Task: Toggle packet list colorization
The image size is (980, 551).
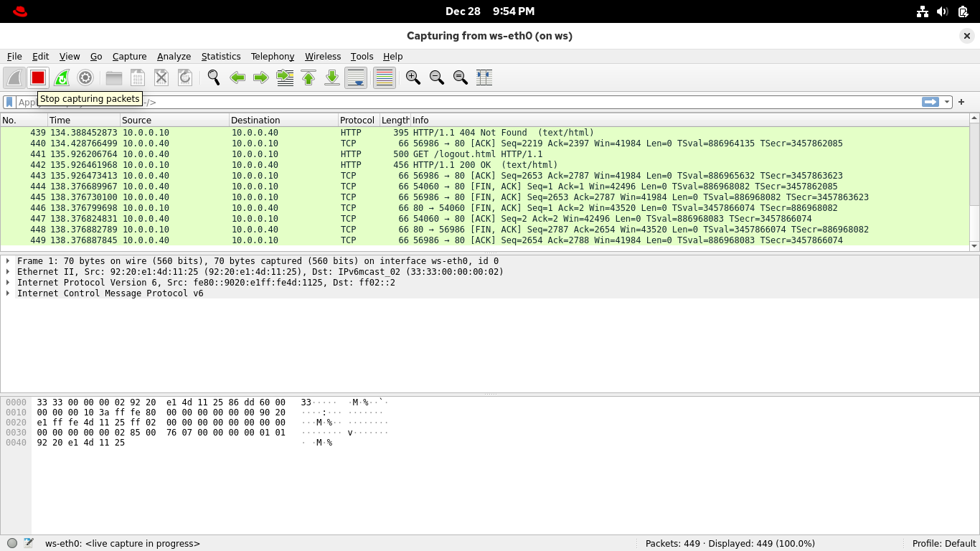Action: 385,77
